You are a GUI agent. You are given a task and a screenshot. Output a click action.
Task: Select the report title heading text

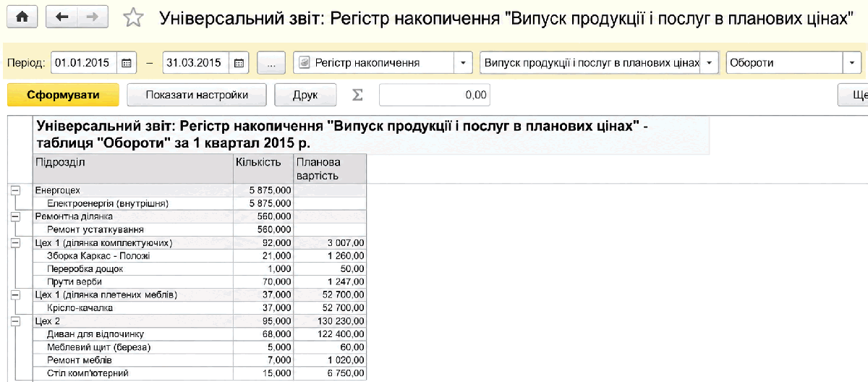(343, 134)
